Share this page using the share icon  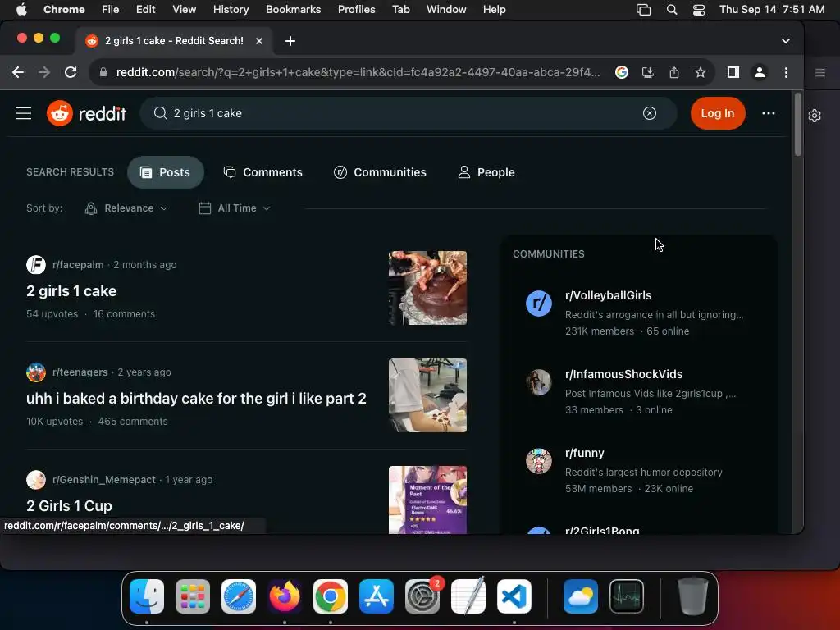(674, 72)
